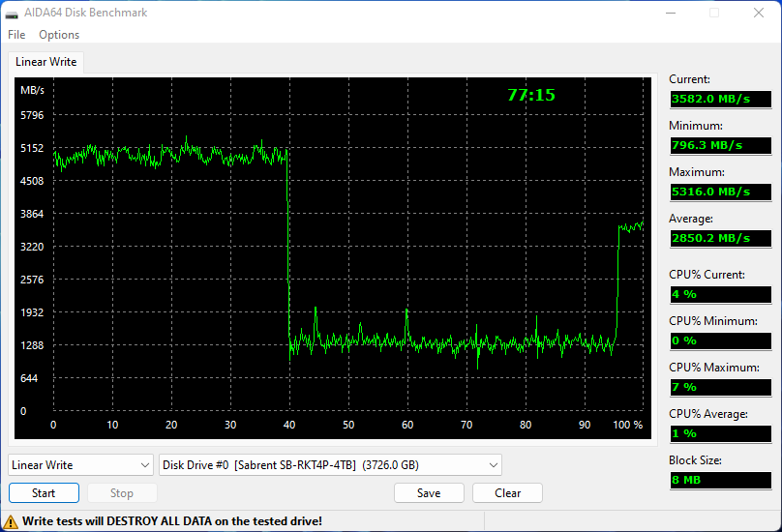This screenshot has height=532, width=782.
Task: Save the benchmark results
Action: [x=429, y=493]
